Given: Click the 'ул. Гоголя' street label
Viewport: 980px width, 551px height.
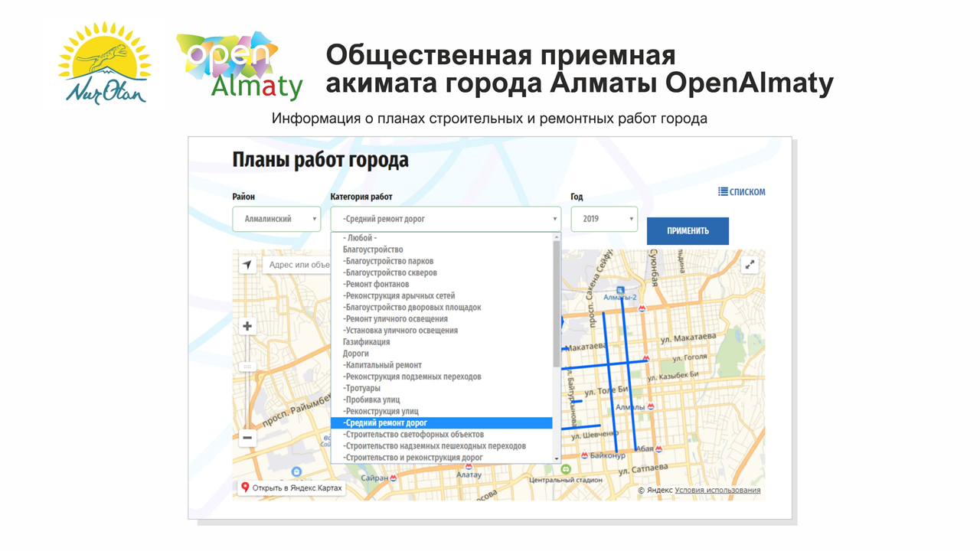Looking at the screenshot, I should 690,357.
